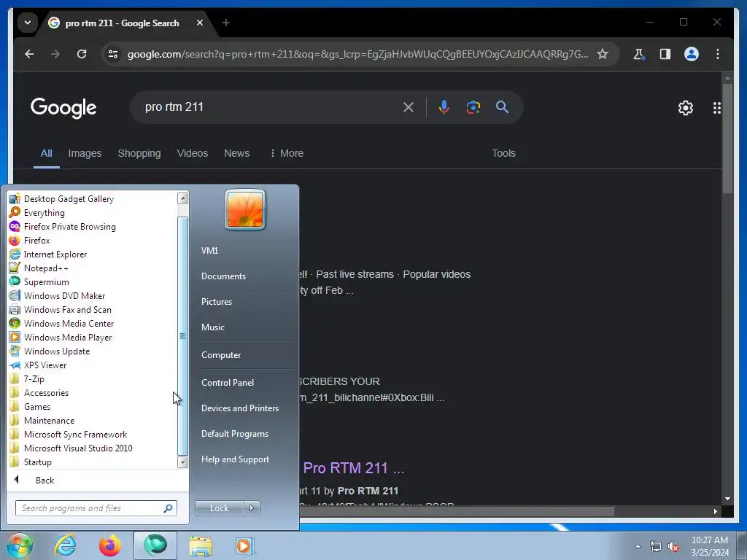Go back in browser history
Viewport: 747px width, 560px height.
(x=29, y=54)
